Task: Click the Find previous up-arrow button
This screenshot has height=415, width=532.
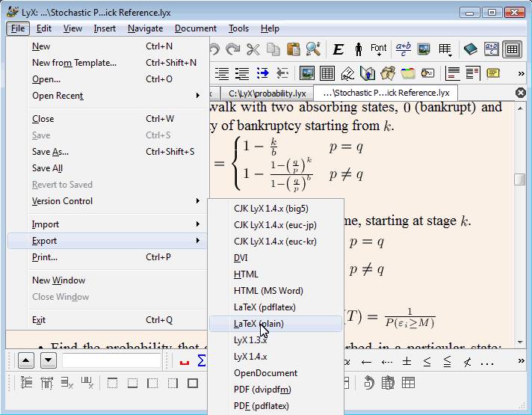Action: tap(26, 360)
